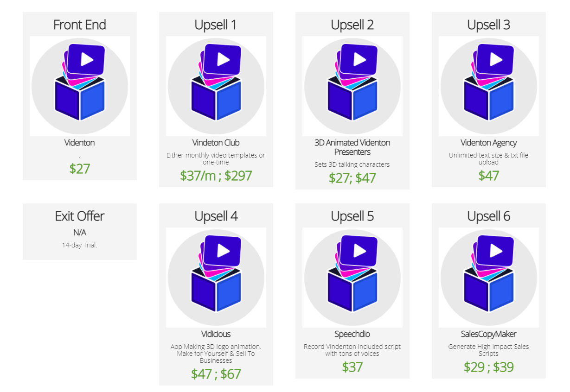This screenshot has height=392, width=570.
Task: Click the Exit Offer heading
Action: tap(80, 216)
